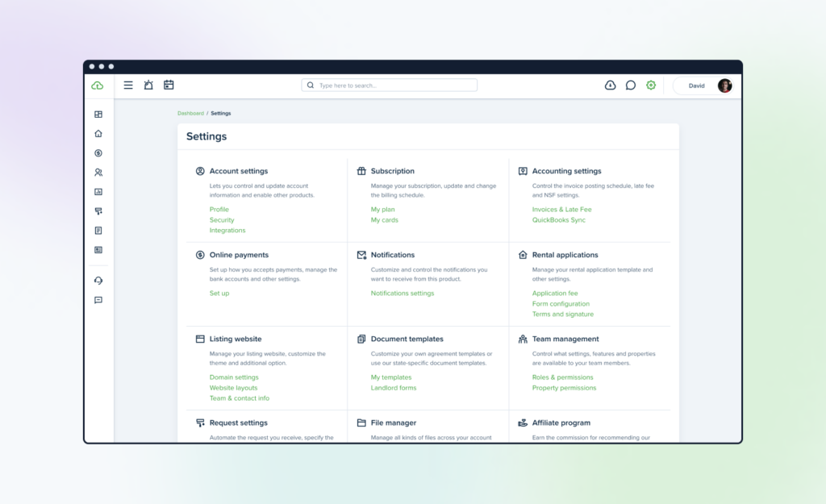Focus the 'Type here to search' field
The image size is (826, 504).
point(390,85)
